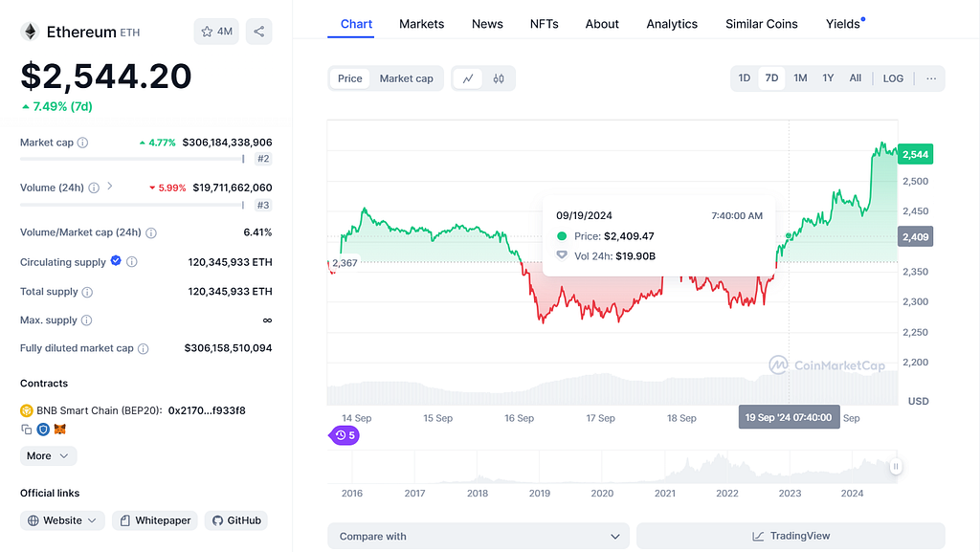The height and width of the screenshot is (552, 980).
Task: Copy the BNB Smart Chain contract address
Action: pos(26,429)
